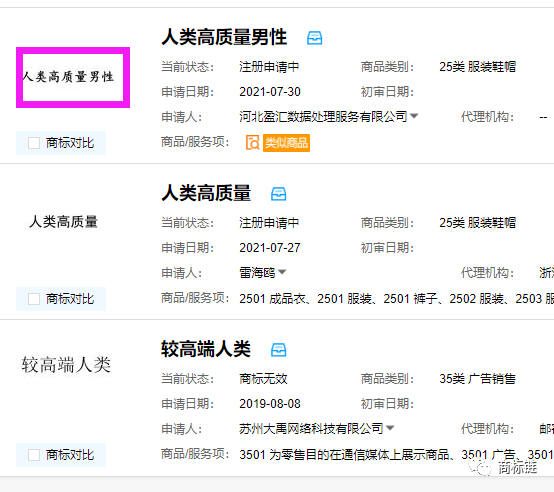The image size is (554, 492).
Task: Open applicant 雷海鸥
Action: coord(257,272)
